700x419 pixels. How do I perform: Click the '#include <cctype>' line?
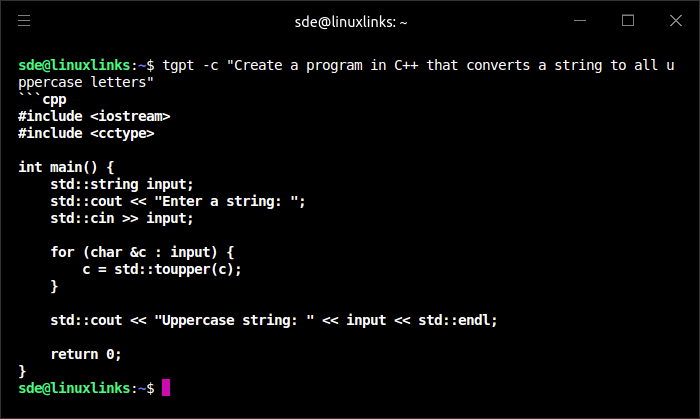click(x=86, y=133)
